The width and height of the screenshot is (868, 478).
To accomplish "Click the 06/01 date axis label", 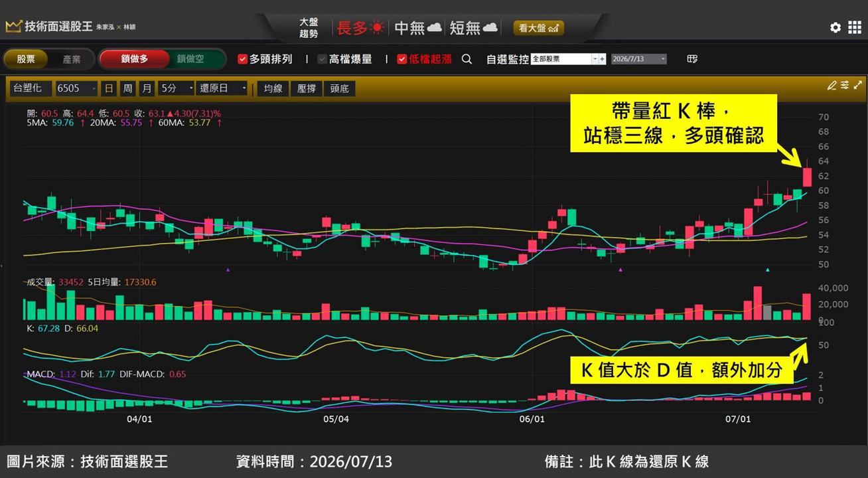I will pos(532,419).
